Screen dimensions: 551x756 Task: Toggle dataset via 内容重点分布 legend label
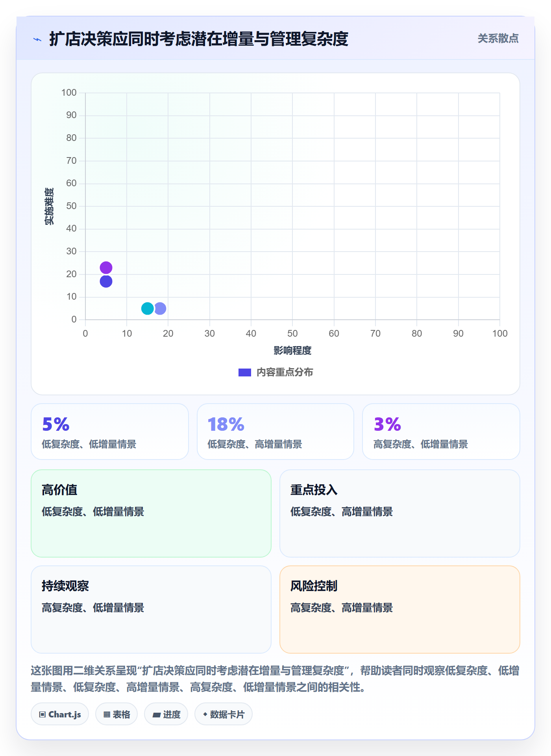tap(285, 372)
